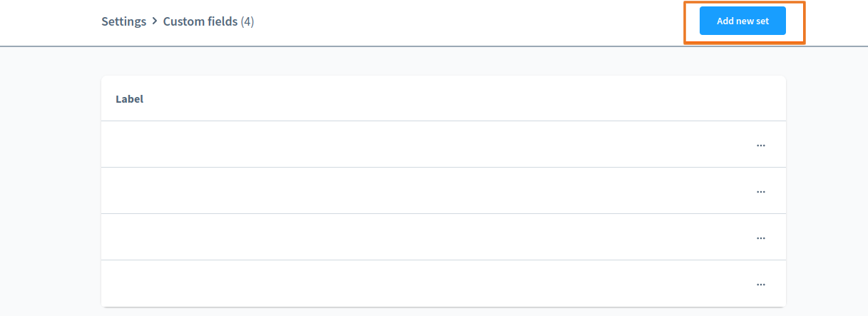Open the three-dot menu in first row
868x316 pixels.
[760, 145]
